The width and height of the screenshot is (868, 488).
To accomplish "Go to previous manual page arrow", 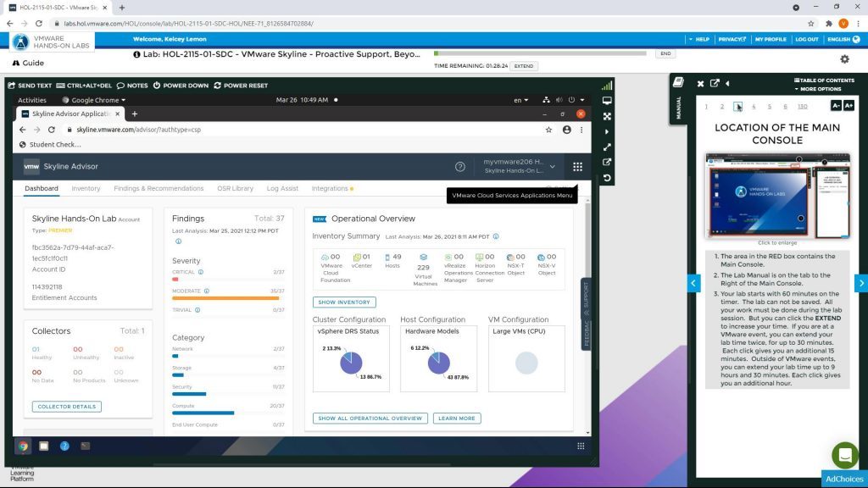I will pyautogui.click(x=693, y=283).
